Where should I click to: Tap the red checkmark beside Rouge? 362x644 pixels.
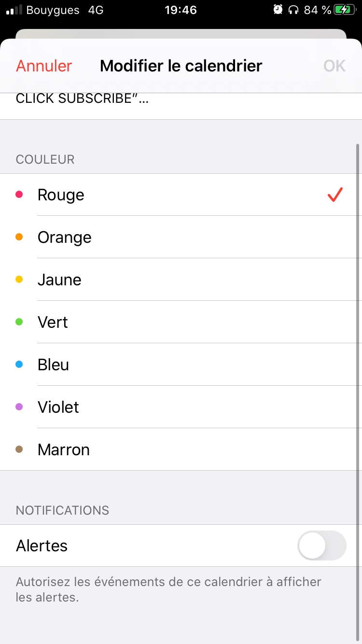[x=335, y=195]
